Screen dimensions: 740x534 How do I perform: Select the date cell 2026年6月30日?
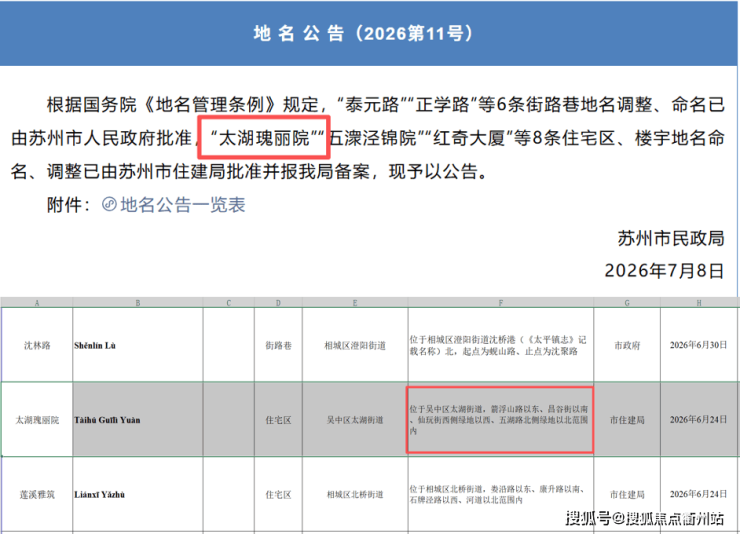coord(699,345)
